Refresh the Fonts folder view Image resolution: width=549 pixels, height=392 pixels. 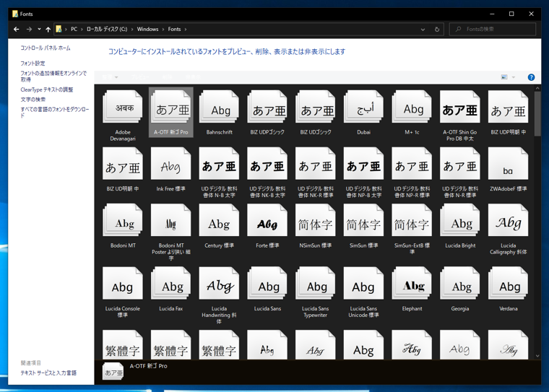click(437, 30)
